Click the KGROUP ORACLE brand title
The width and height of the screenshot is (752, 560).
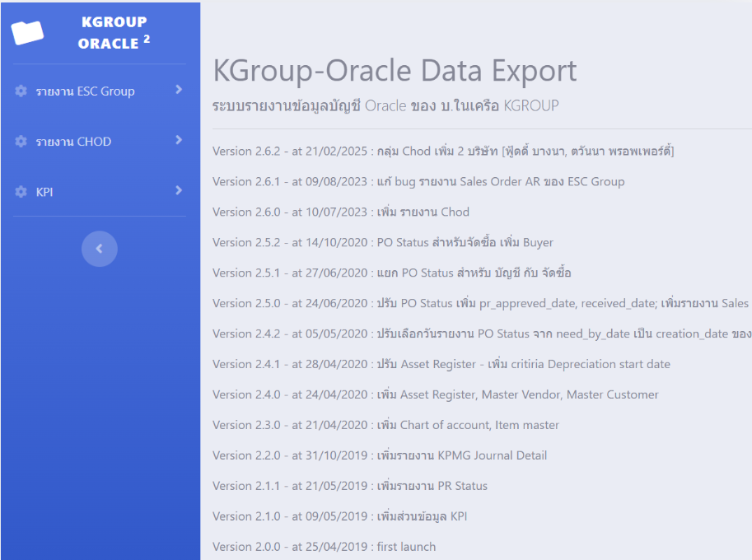coord(114,33)
